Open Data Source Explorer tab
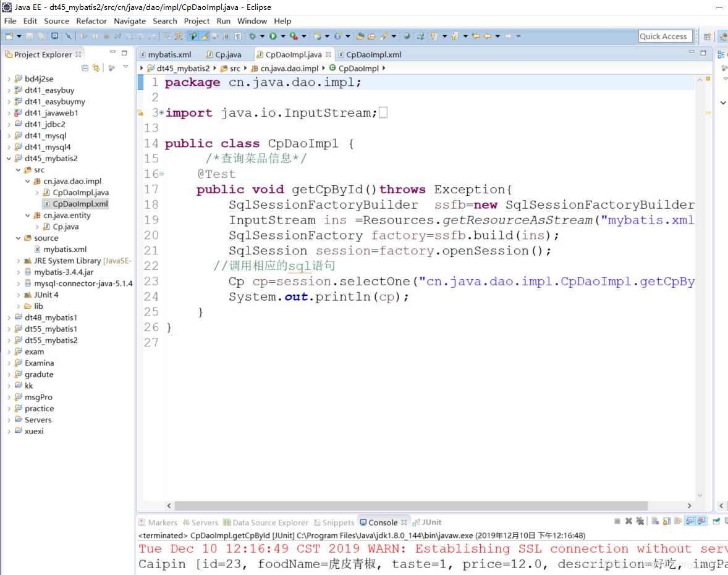728x575 pixels. [266, 523]
